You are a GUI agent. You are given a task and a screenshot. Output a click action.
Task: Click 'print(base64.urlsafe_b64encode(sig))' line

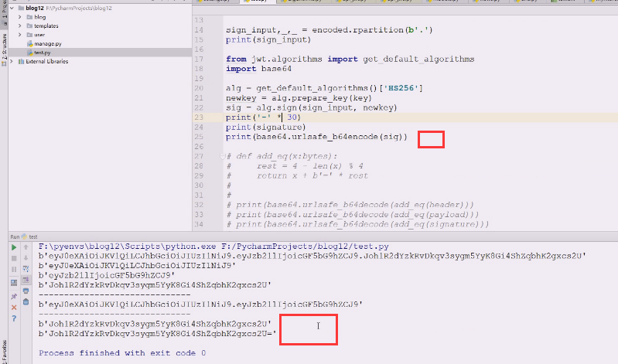(316, 137)
